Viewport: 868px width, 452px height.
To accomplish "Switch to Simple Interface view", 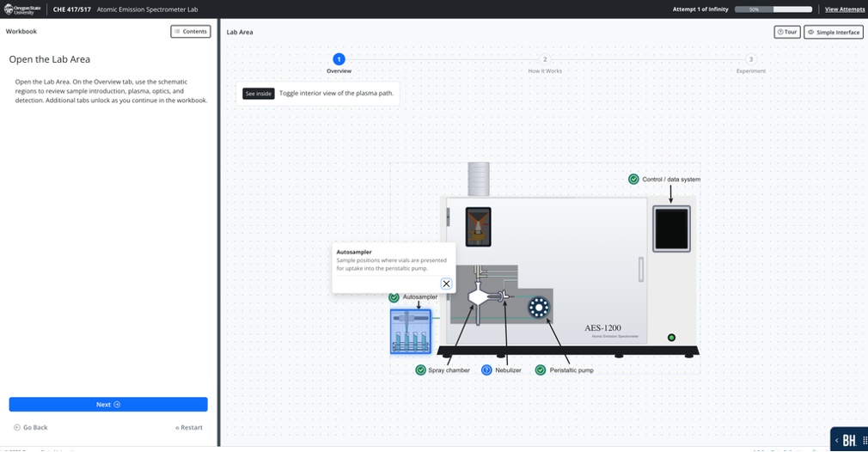I will (x=833, y=32).
